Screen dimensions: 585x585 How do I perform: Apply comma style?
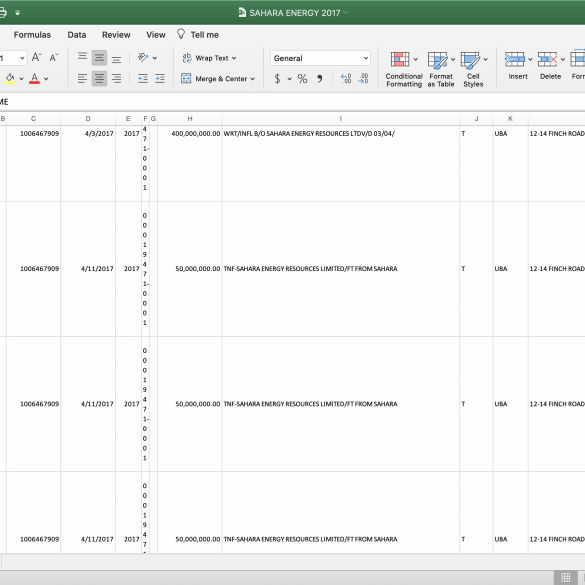click(x=319, y=78)
